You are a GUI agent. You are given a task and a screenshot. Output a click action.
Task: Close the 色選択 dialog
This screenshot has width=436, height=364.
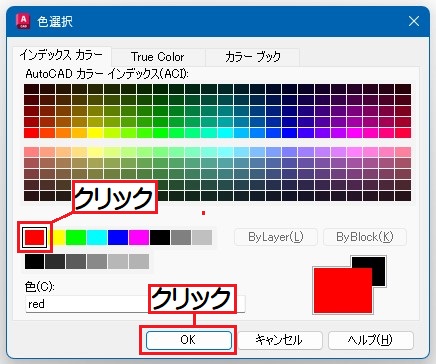[414, 21]
